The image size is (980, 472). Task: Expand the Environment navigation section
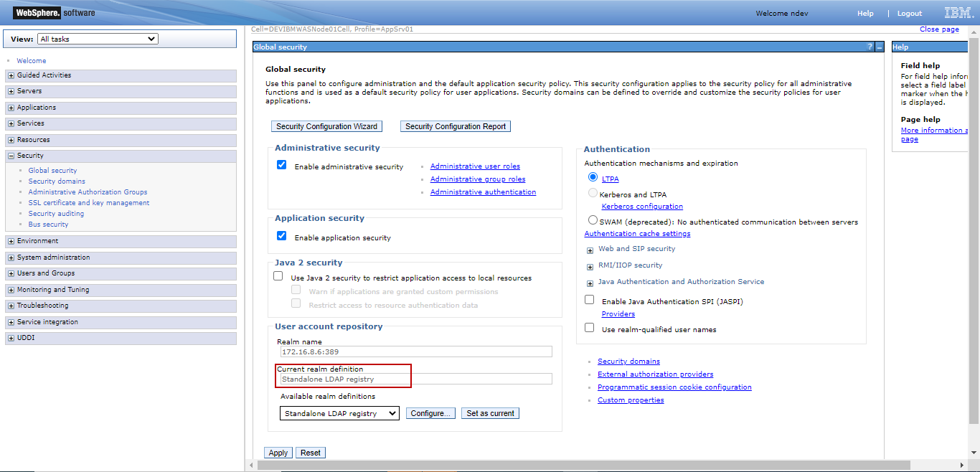(11, 241)
